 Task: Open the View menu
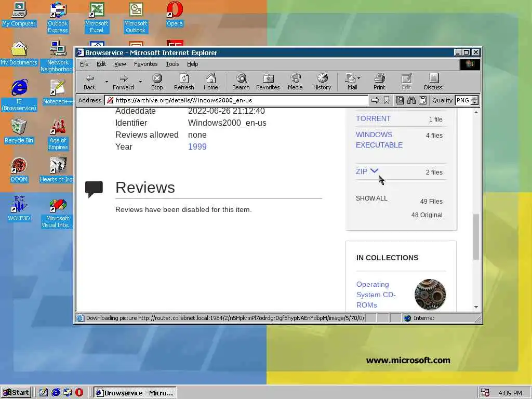(120, 64)
